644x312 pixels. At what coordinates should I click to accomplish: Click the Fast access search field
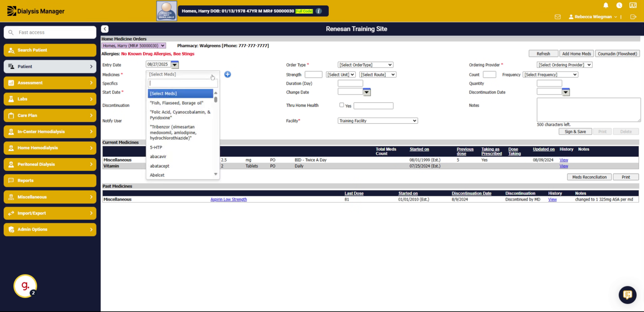pos(50,32)
